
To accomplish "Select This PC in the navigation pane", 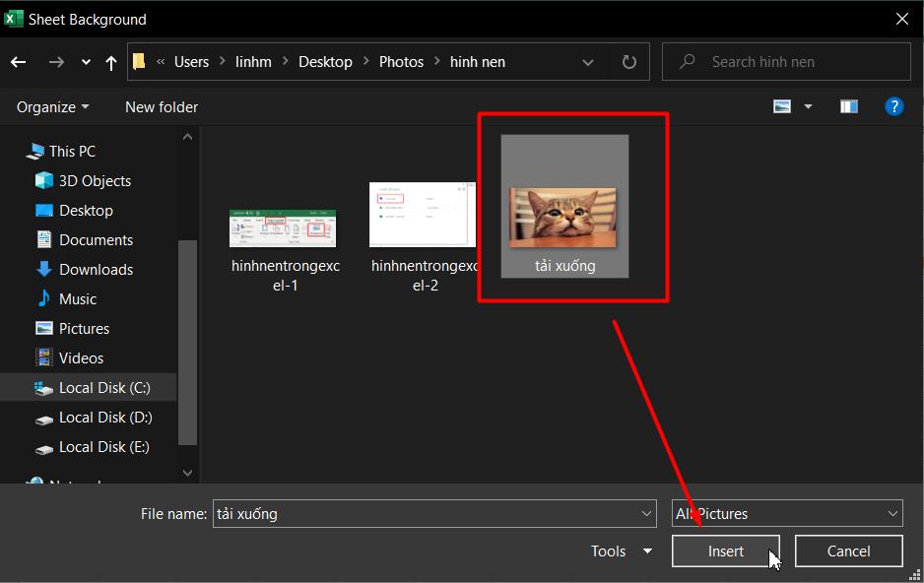I will (x=72, y=152).
